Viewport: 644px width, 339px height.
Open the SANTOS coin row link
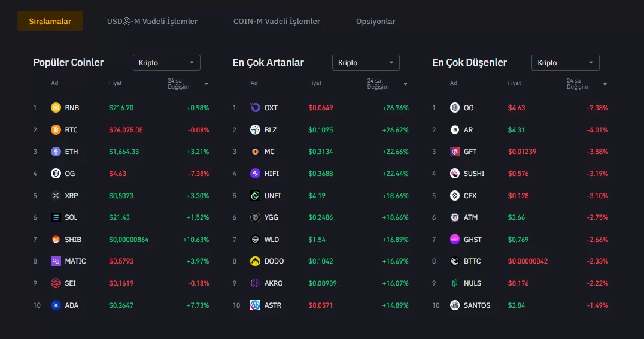[476, 305]
